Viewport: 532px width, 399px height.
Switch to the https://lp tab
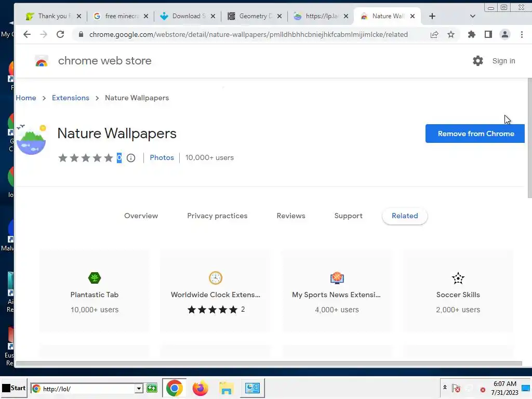coord(321,16)
